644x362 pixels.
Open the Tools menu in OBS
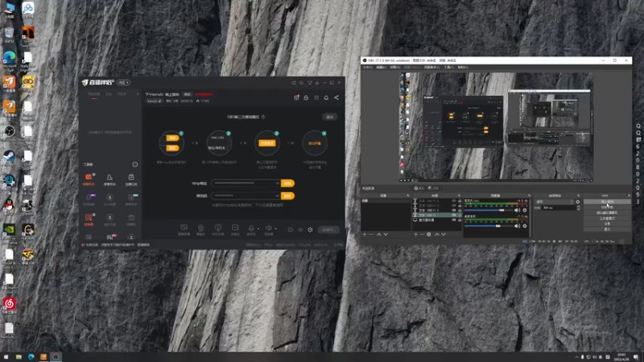click(x=449, y=68)
